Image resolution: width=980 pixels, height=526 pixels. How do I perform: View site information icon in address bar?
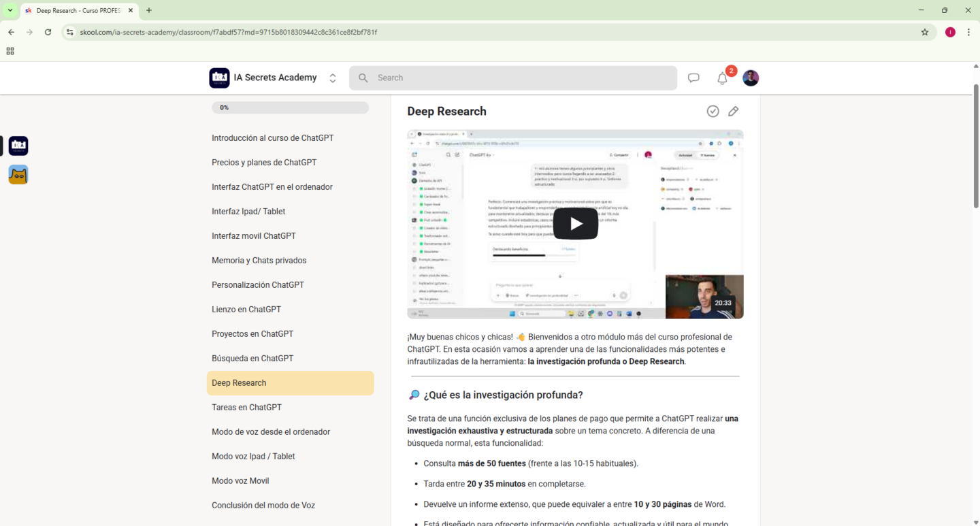pos(69,32)
